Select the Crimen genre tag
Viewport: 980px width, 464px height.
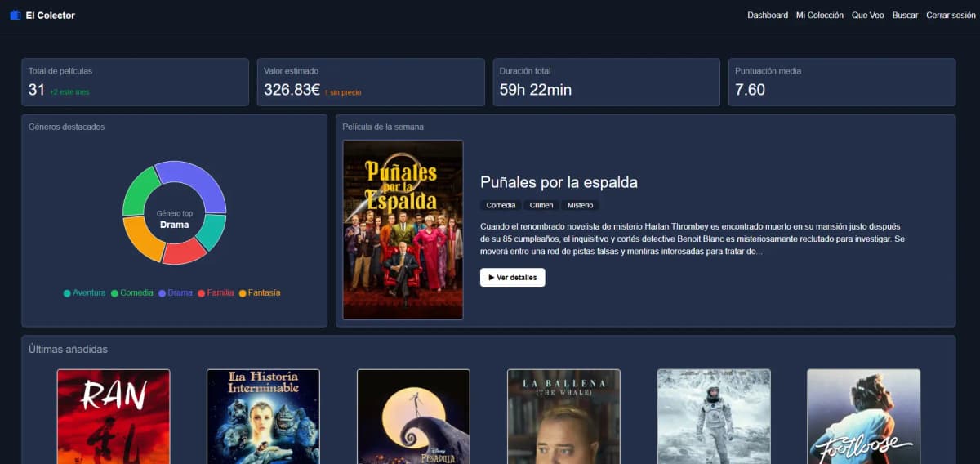pyautogui.click(x=541, y=205)
